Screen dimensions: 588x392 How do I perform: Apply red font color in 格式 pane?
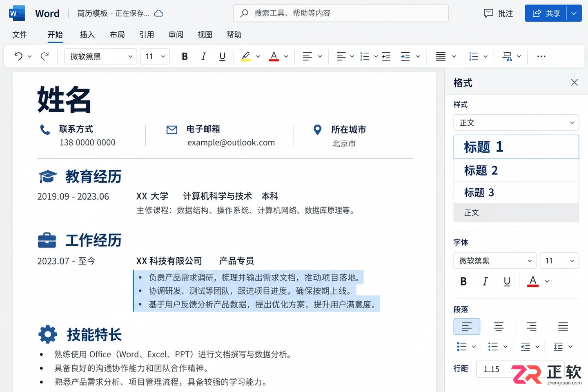(533, 281)
